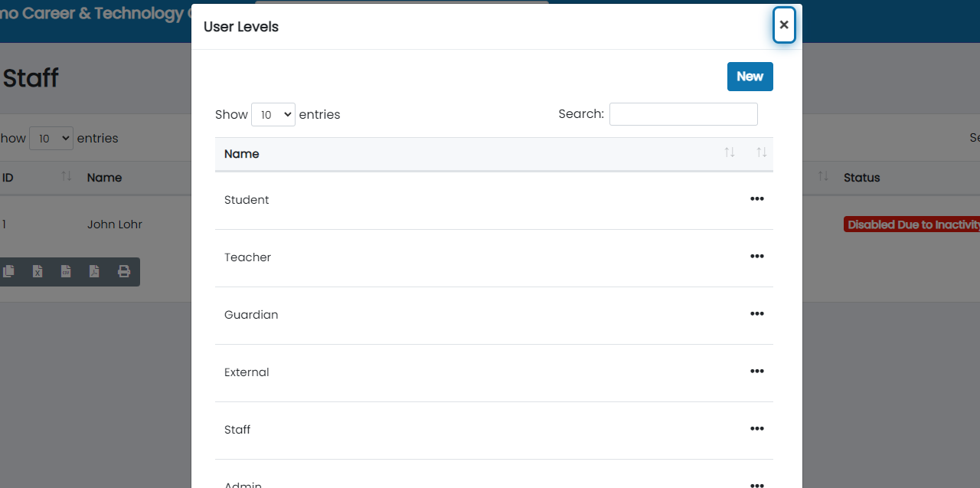Select the Teacher row in user levels

[247, 257]
